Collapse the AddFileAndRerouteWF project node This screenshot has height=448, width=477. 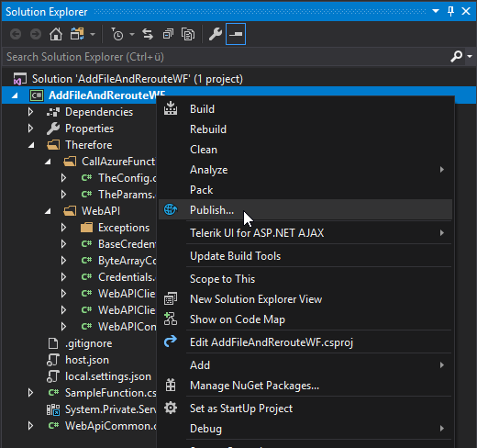tap(15, 95)
